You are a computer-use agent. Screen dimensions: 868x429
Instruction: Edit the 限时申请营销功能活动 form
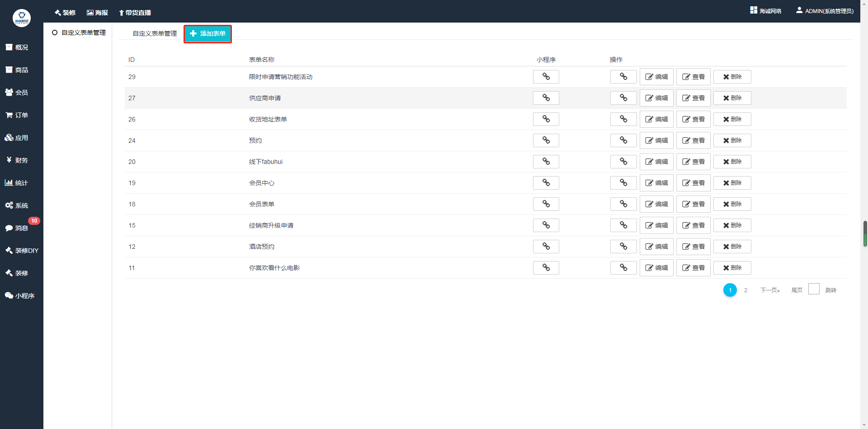(x=656, y=77)
